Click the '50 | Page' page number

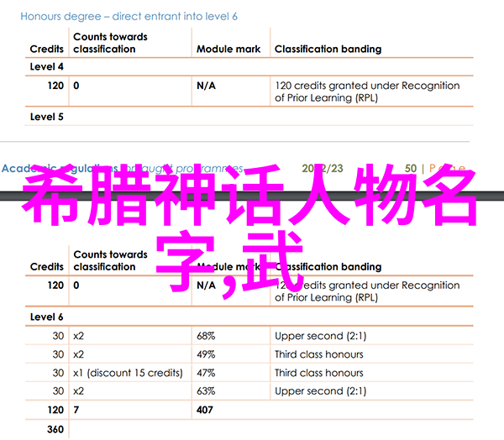point(435,169)
